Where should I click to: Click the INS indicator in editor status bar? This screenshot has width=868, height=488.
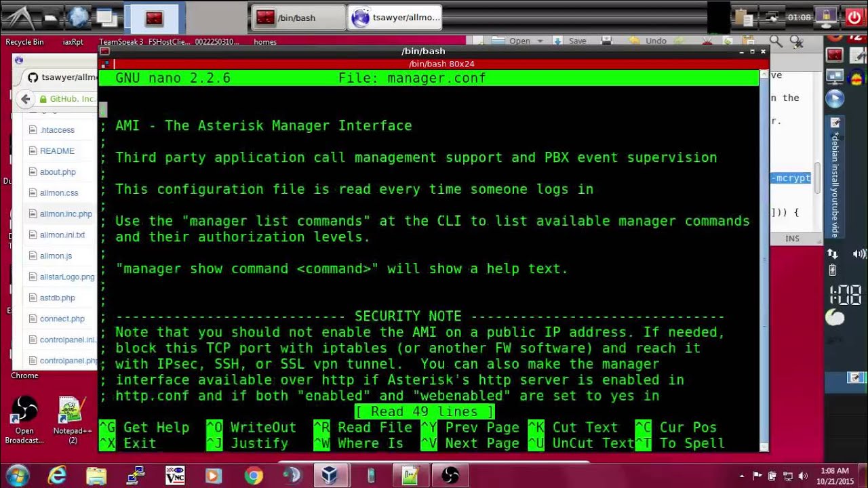click(792, 239)
